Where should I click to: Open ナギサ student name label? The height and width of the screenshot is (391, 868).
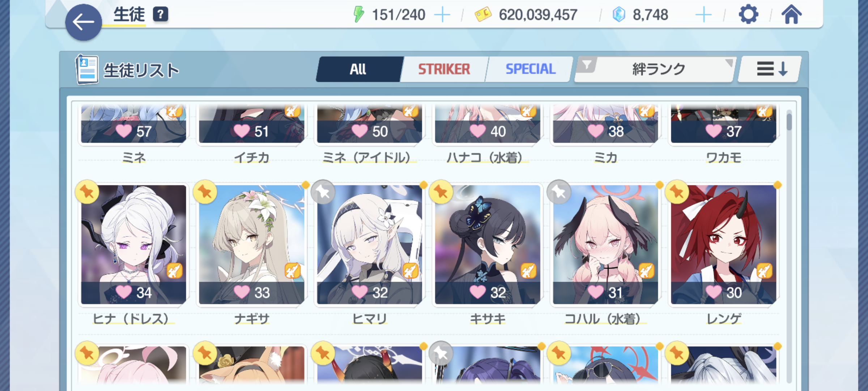pyautogui.click(x=252, y=319)
